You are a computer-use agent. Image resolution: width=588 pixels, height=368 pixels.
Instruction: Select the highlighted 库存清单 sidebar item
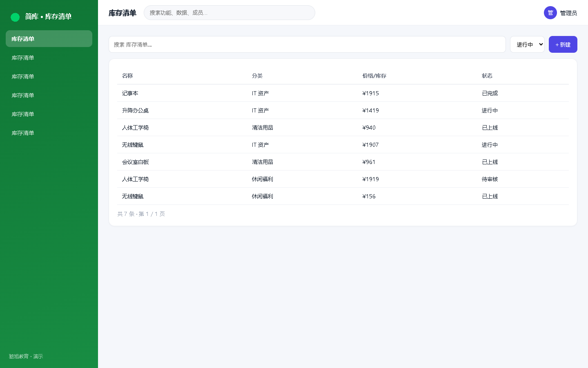tap(49, 39)
